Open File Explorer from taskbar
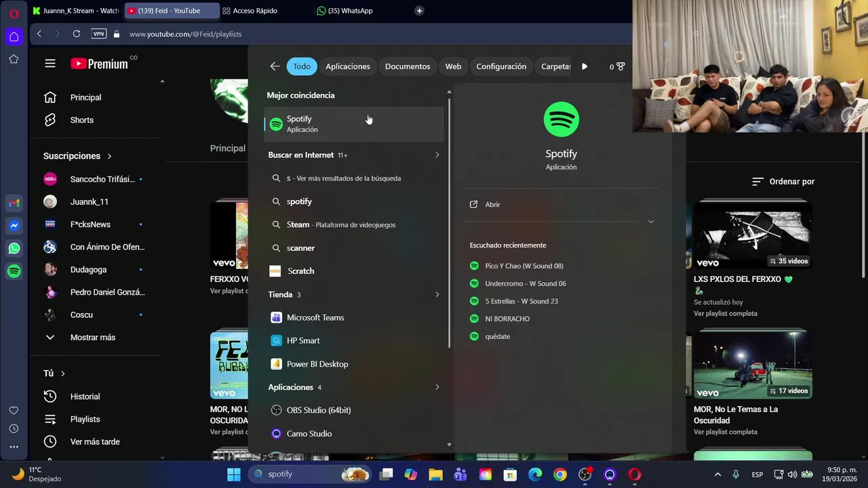 pos(435,474)
